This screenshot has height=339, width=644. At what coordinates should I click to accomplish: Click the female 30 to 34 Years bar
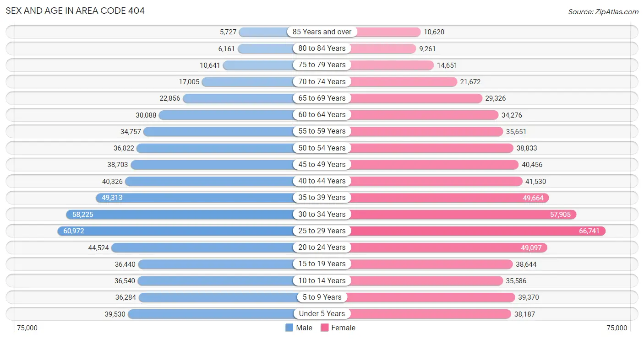coord(463,214)
